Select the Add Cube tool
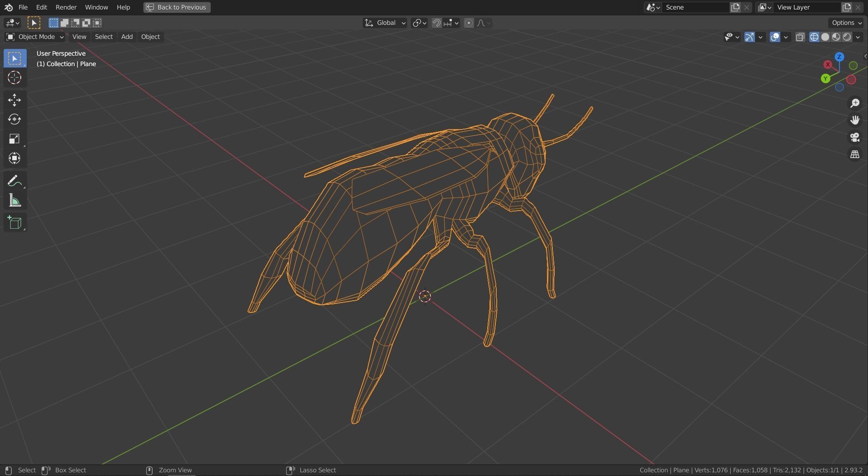Image resolution: width=868 pixels, height=476 pixels. coord(14,223)
